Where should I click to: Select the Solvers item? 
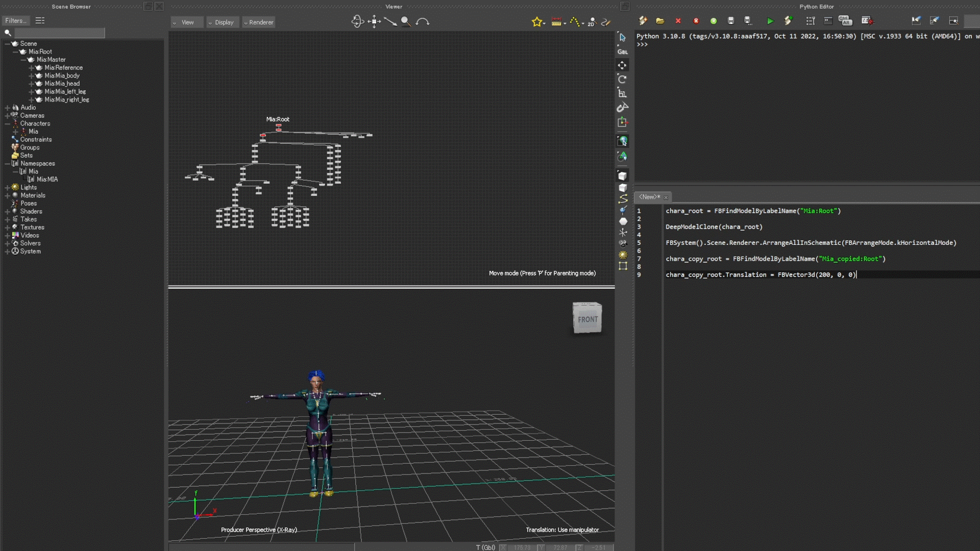[x=30, y=243]
